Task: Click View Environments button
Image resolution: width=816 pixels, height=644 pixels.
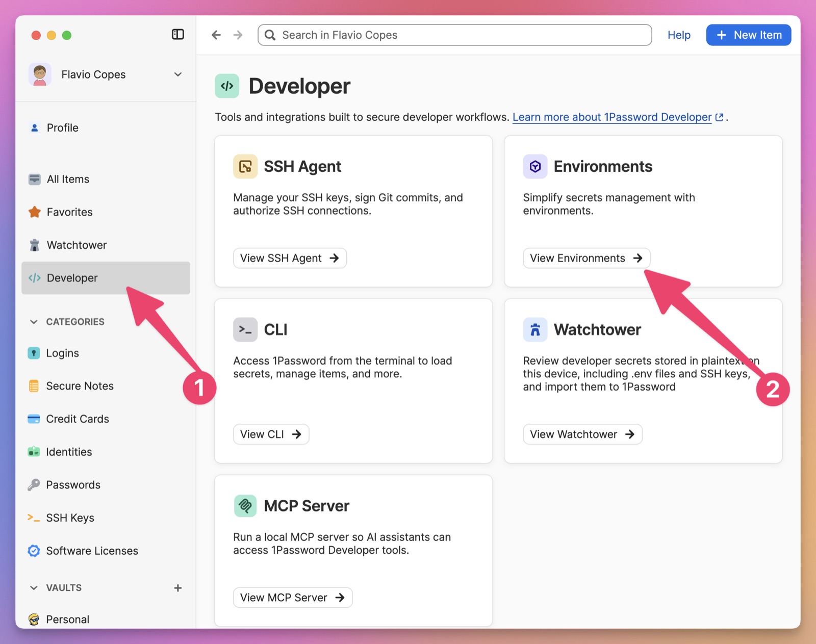Action: (x=586, y=258)
